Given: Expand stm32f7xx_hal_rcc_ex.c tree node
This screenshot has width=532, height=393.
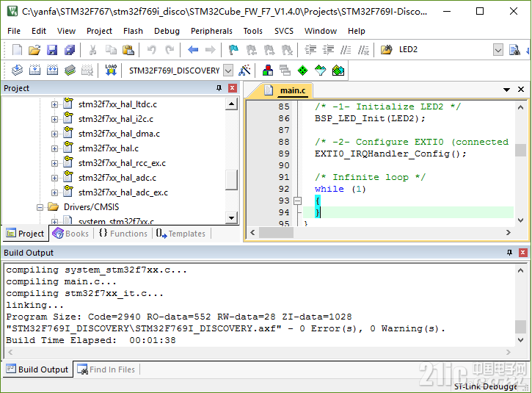Looking at the screenshot, I should pos(54,163).
